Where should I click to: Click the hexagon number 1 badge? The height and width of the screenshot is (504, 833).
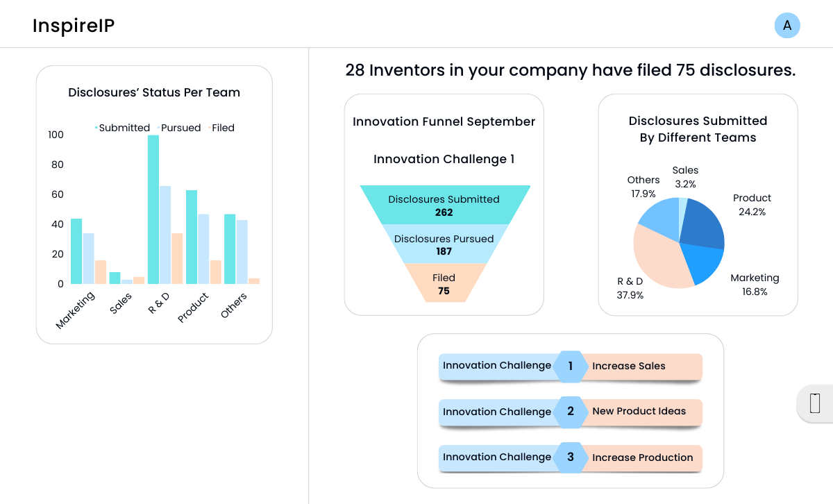tap(571, 366)
